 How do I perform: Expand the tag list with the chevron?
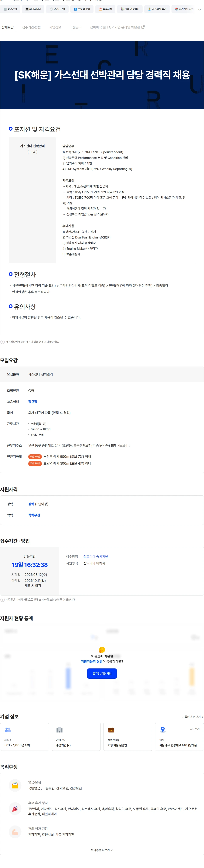(199, 9)
